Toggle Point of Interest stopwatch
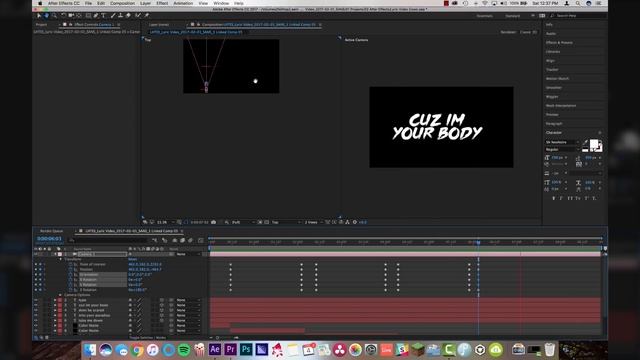The image size is (640, 360). [71, 264]
